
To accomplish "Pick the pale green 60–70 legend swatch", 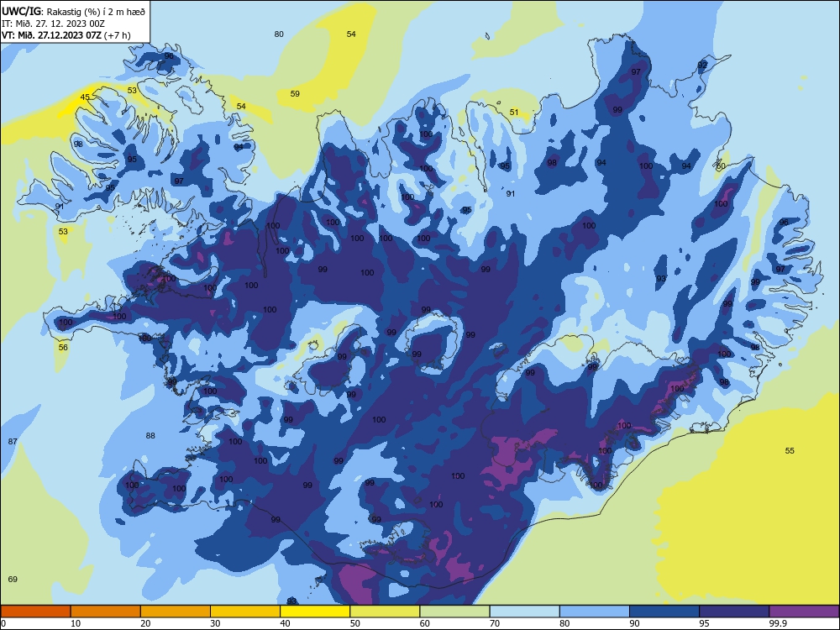I will click(454, 612).
